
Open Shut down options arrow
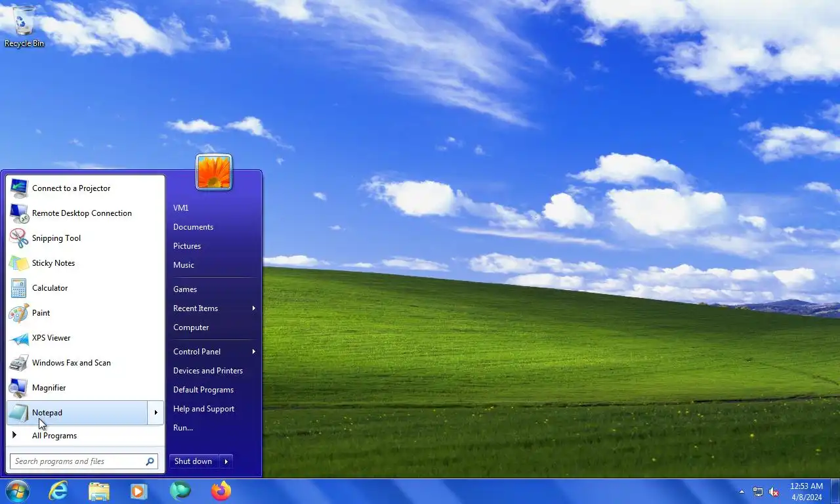pyautogui.click(x=226, y=461)
